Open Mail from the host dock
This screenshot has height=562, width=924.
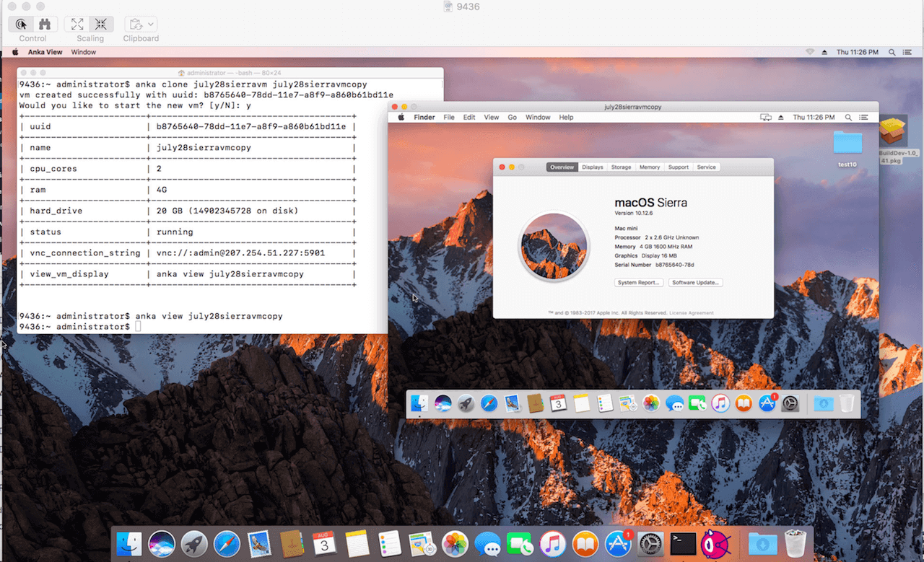[x=258, y=543]
